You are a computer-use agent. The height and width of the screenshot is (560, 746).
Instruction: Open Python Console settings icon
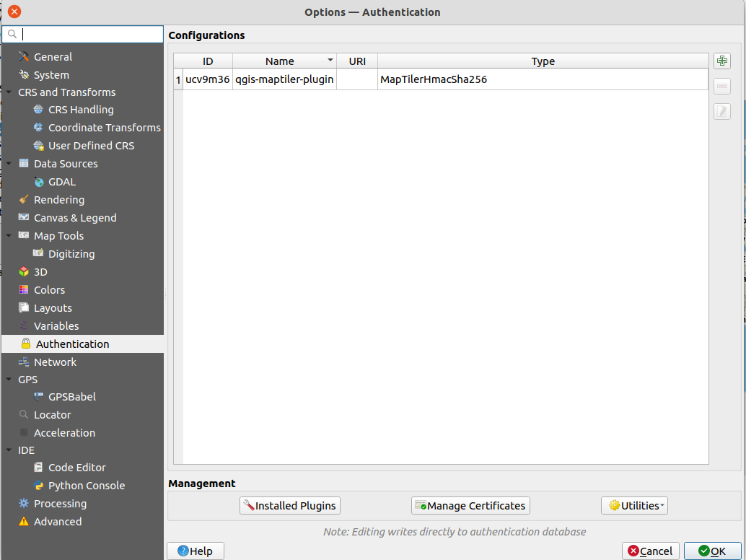click(x=38, y=486)
